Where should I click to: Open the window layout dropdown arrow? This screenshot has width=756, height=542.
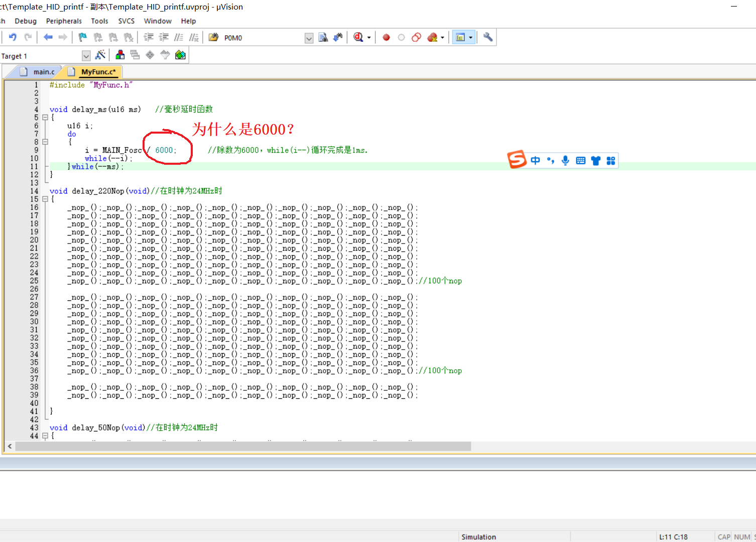tap(470, 38)
